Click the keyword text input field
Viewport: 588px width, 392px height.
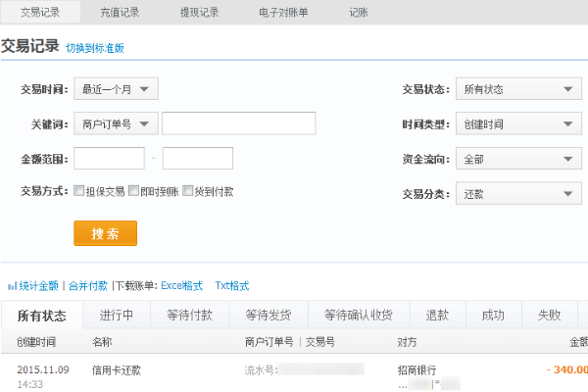point(238,123)
